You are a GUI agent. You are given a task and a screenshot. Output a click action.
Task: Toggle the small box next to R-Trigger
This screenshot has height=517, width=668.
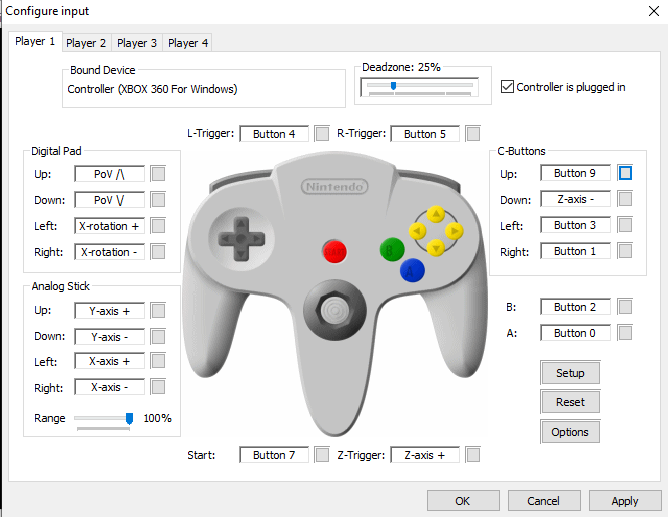(473, 133)
